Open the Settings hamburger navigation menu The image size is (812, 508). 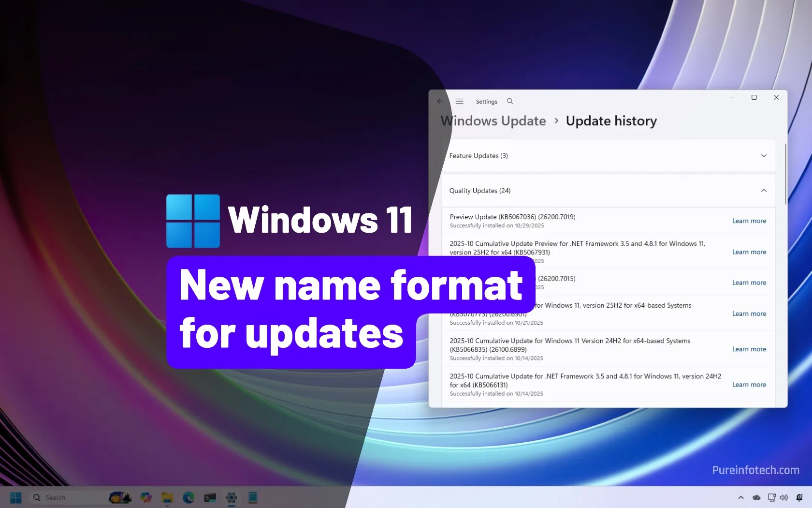click(x=459, y=102)
